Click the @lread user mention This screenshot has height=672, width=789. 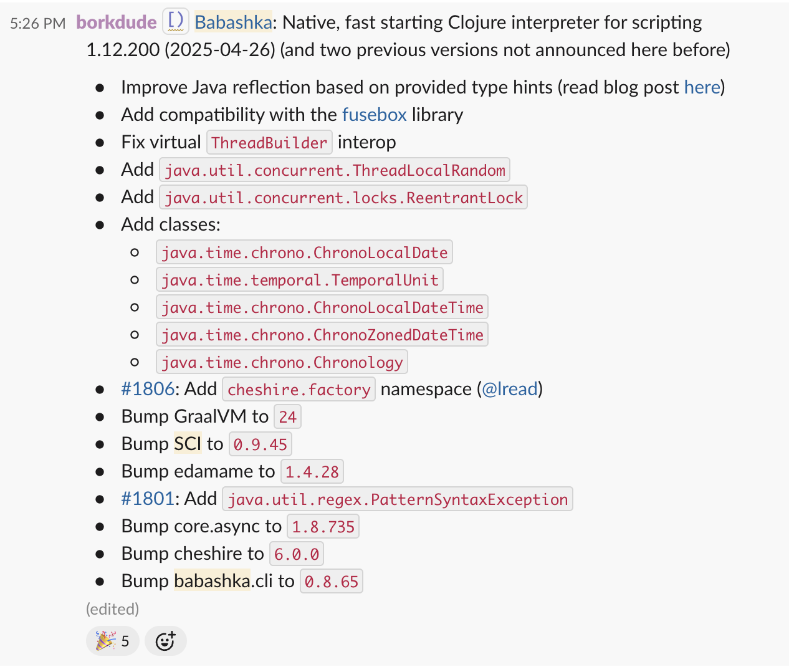click(509, 389)
